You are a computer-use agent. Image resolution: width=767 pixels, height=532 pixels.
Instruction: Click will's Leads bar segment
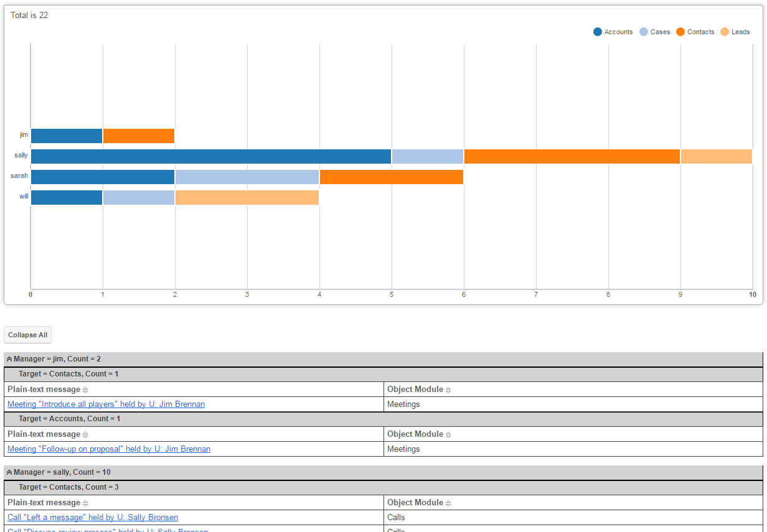(x=247, y=197)
